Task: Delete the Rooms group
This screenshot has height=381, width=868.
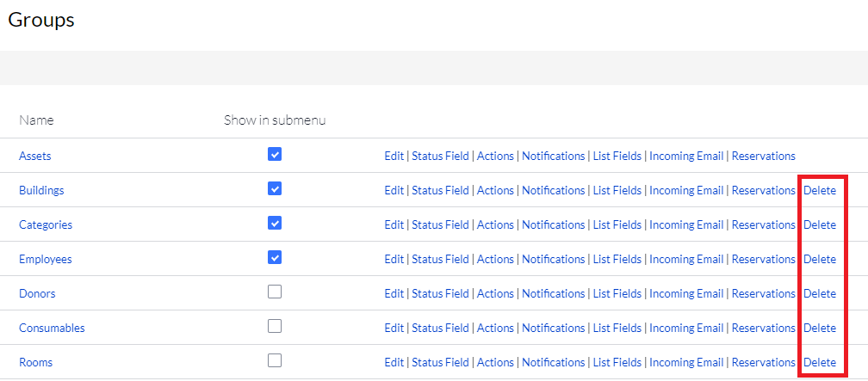Action: pos(819,362)
